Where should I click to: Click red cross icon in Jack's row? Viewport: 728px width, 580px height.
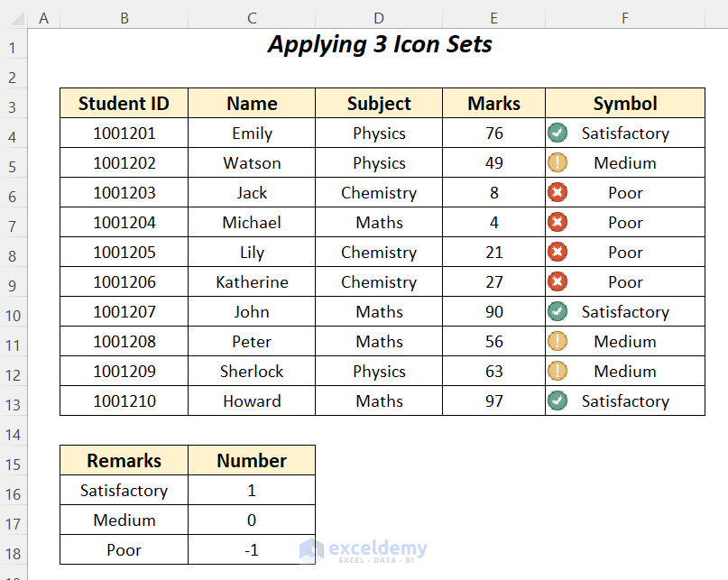[558, 192]
